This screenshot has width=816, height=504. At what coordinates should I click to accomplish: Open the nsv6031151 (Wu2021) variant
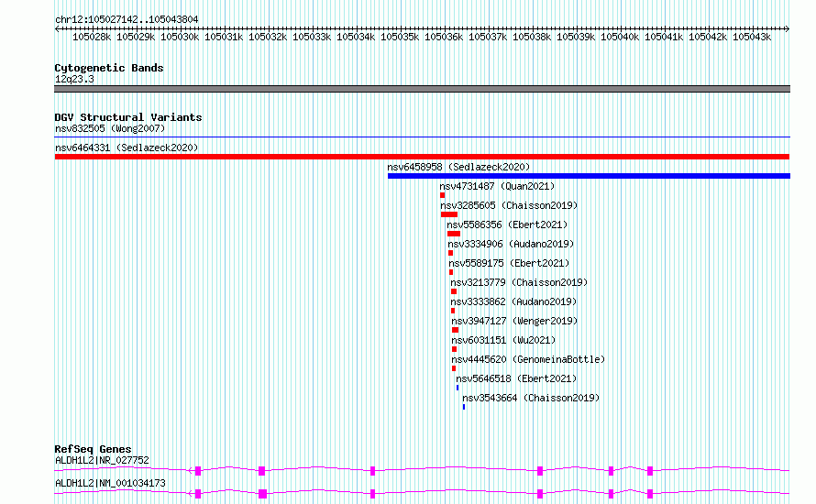click(503, 340)
